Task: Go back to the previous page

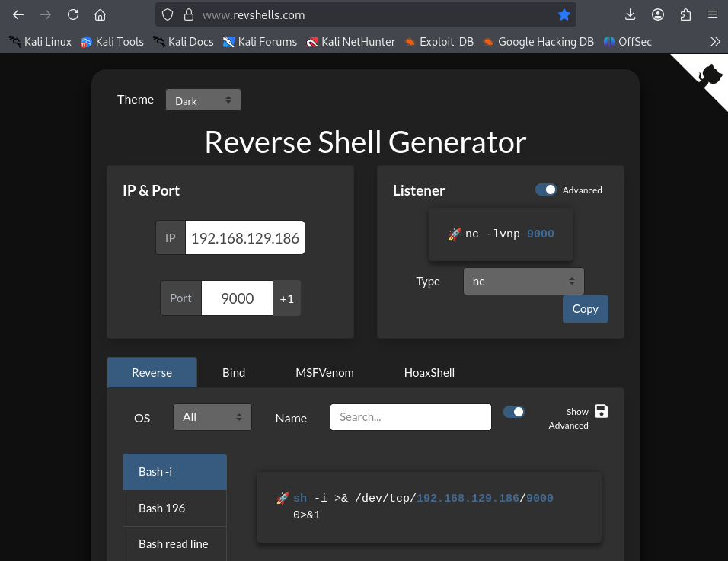Action: click(x=18, y=15)
